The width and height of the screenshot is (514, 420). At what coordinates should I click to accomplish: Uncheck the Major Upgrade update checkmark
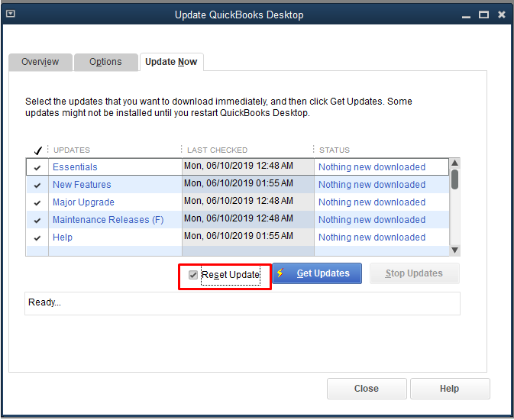point(37,203)
